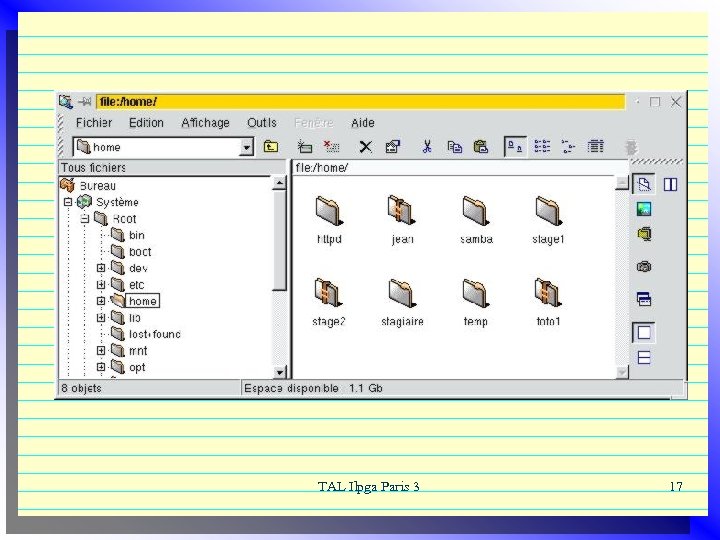This screenshot has height=540, width=720.
Task: Click the window menu icon at title bar left
Action: pyautogui.click(x=66, y=101)
